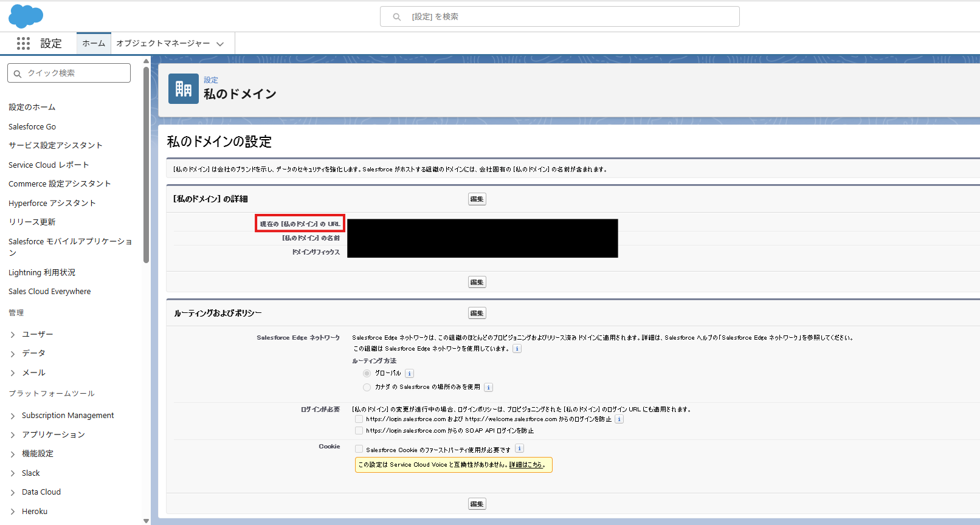Click the 設定 breadcrumb above 私のドメイン
The width and height of the screenshot is (980, 525).
tap(211, 80)
